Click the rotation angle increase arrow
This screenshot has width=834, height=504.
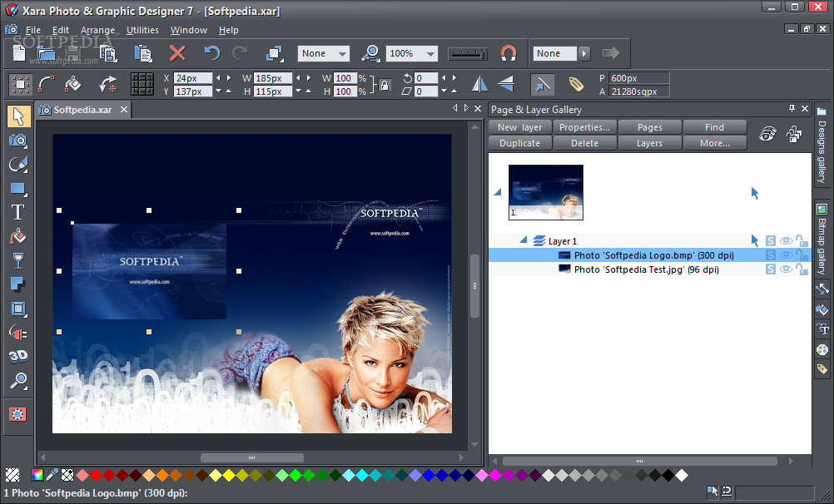(x=454, y=78)
